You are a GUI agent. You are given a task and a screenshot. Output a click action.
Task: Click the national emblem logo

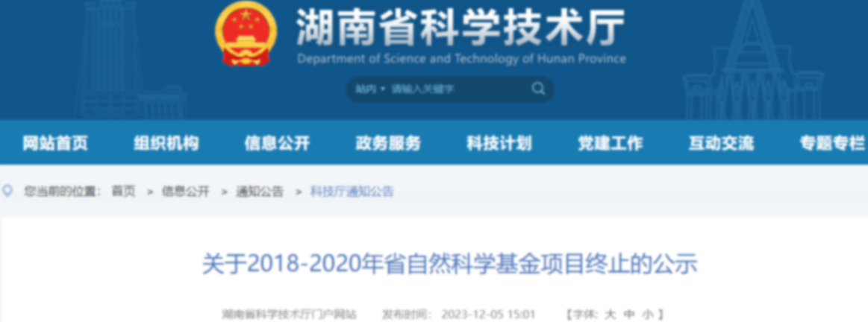[246, 34]
